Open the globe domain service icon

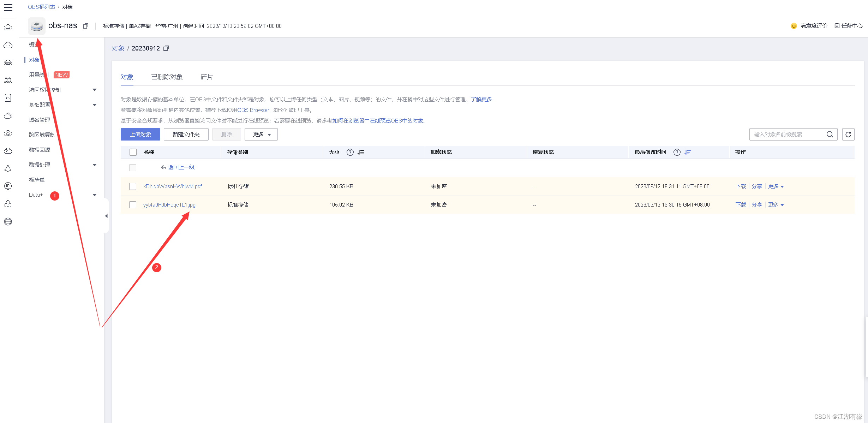click(x=8, y=221)
